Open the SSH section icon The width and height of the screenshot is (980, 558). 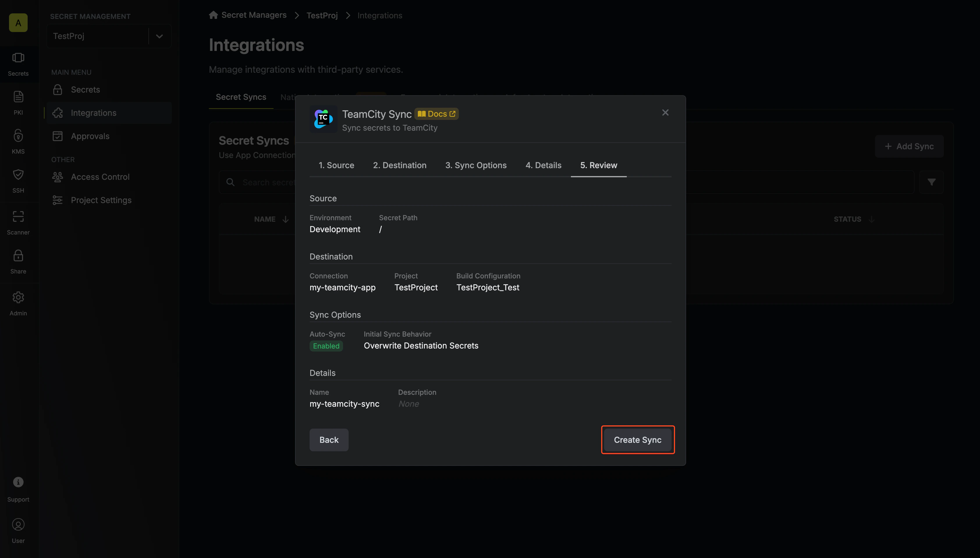coord(18,175)
